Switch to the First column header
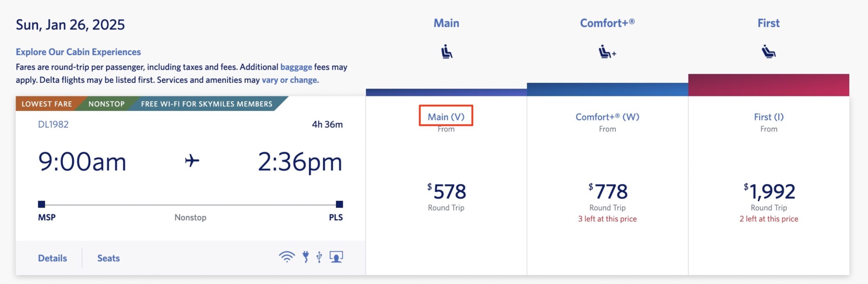868x284 pixels. [768, 23]
